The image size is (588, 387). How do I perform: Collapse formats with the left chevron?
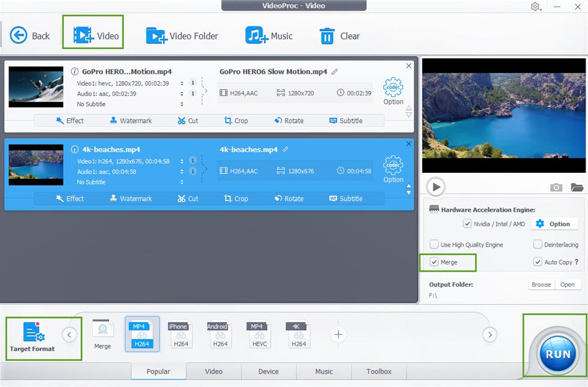point(69,335)
